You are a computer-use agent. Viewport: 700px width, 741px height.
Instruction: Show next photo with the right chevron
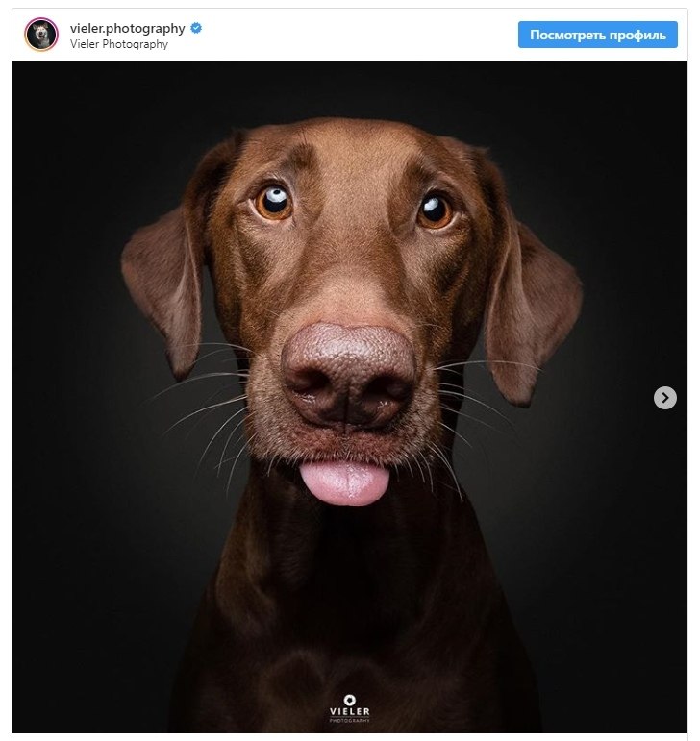coord(665,398)
